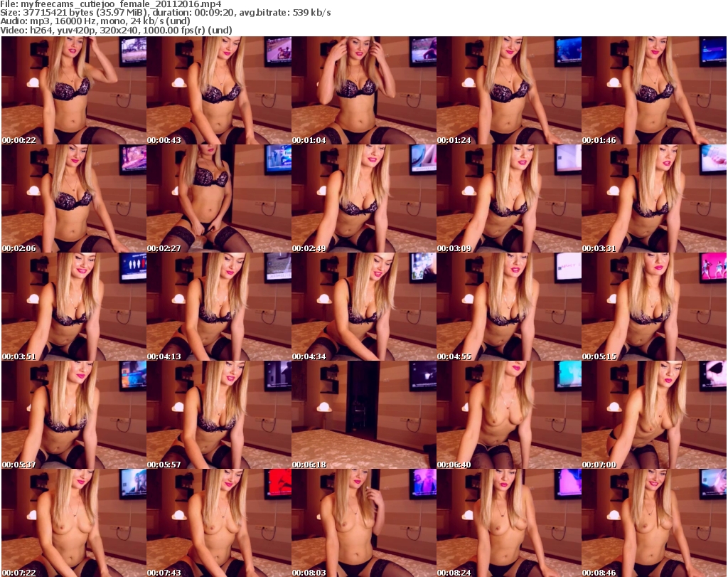Click the thumbnail timestamped 00:00:22
Image resolution: width=728 pixels, height=577 pixels.
pyautogui.click(x=73, y=90)
